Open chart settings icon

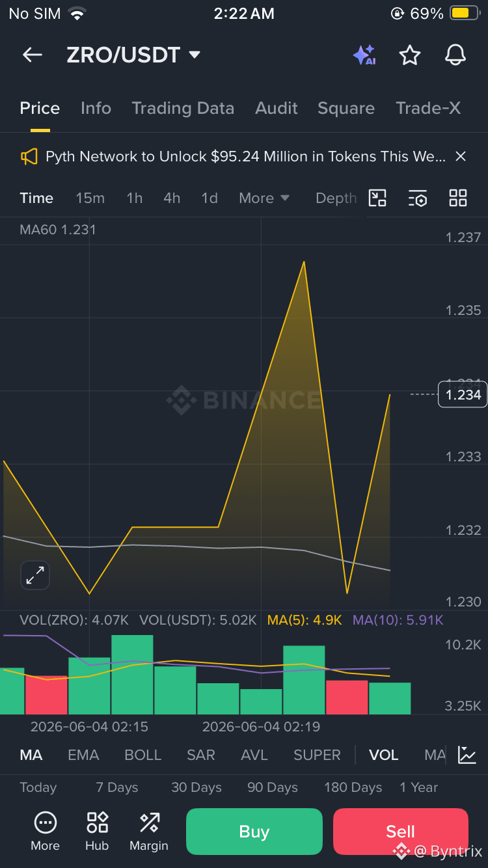point(418,198)
